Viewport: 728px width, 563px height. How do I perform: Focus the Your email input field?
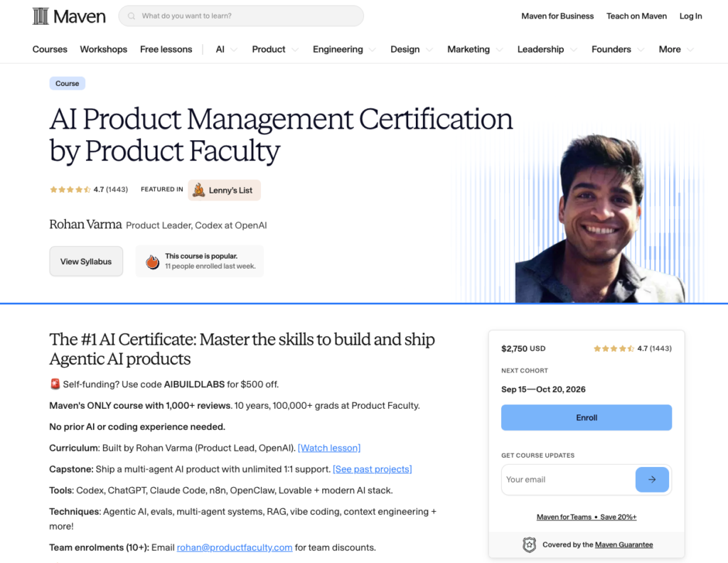pos(569,479)
